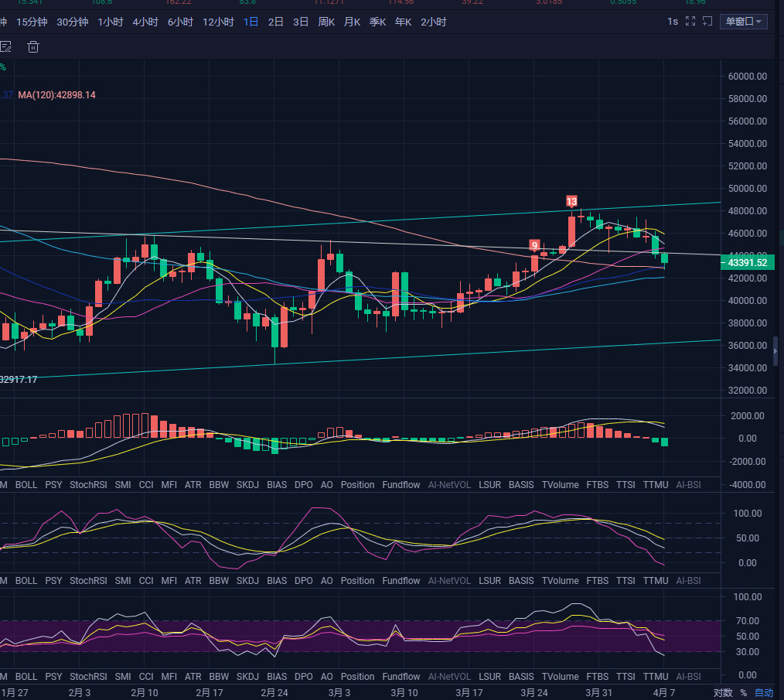Click the 2月 24 date axis label
This screenshot has width=784, height=700.
pos(274,693)
